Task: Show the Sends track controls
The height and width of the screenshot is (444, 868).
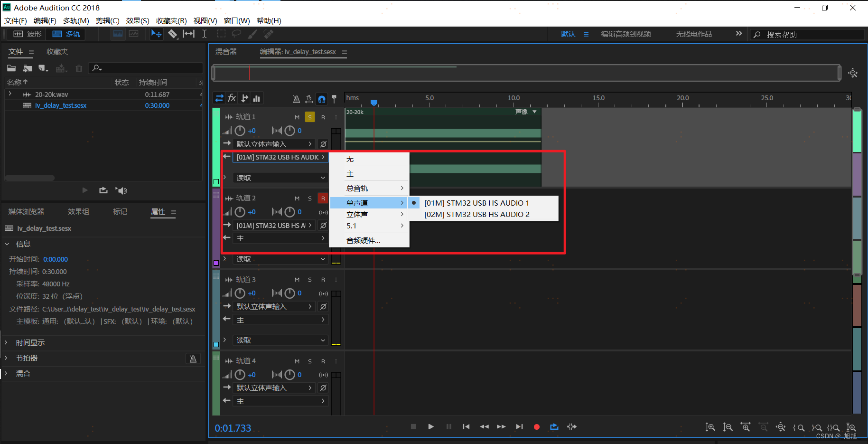Action: (x=244, y=98)
